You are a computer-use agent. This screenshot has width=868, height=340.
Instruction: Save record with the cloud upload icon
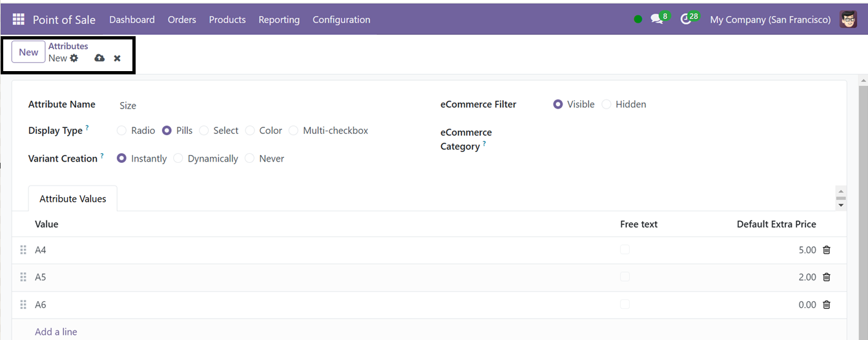click(99, 58)
